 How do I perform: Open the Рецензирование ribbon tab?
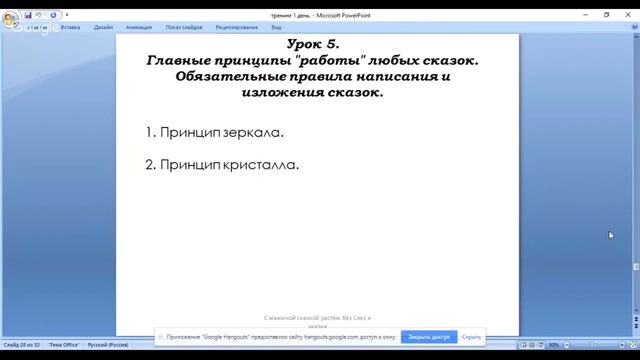coord(237,27)
